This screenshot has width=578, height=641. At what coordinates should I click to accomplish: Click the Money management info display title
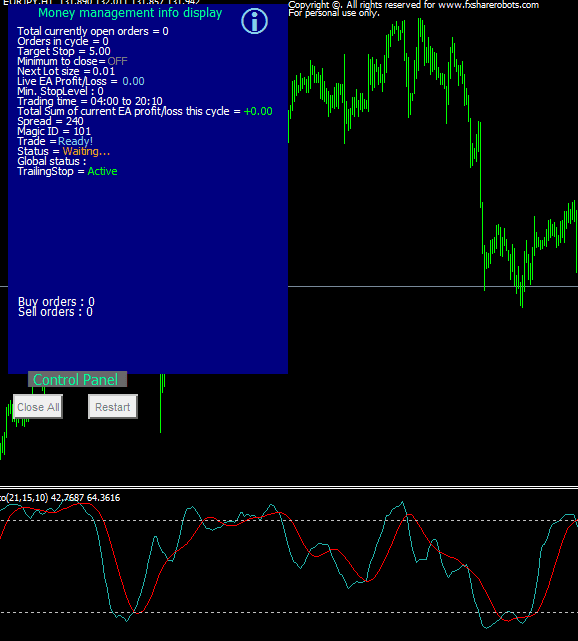(x=130, y=13)
